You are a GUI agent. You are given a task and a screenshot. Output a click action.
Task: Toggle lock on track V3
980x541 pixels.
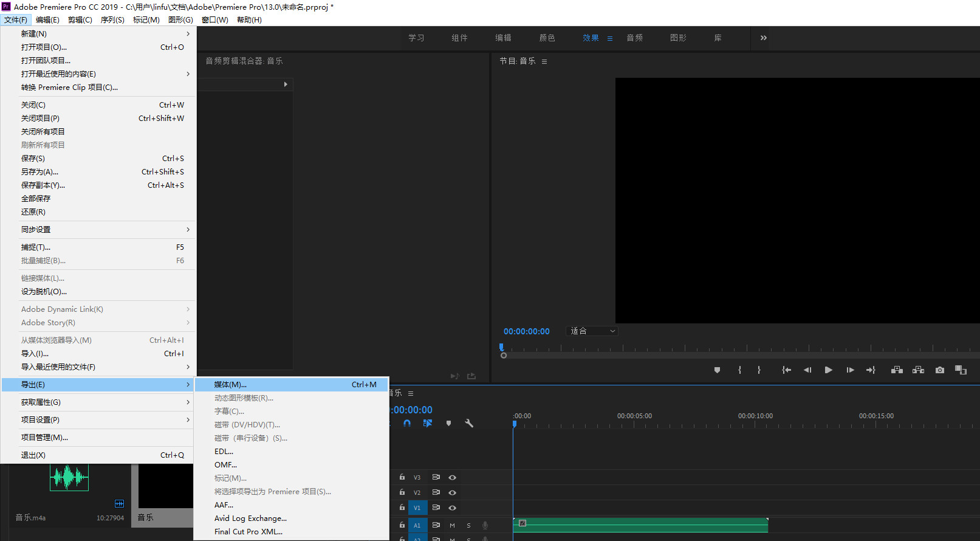(402, 477)
